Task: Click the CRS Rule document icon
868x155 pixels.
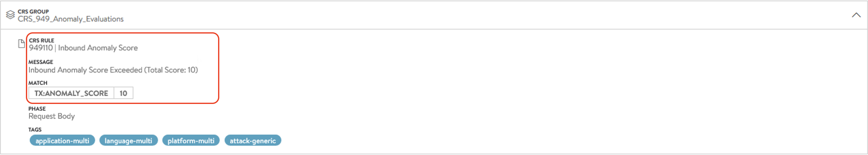Action: [x=21, y=44]
